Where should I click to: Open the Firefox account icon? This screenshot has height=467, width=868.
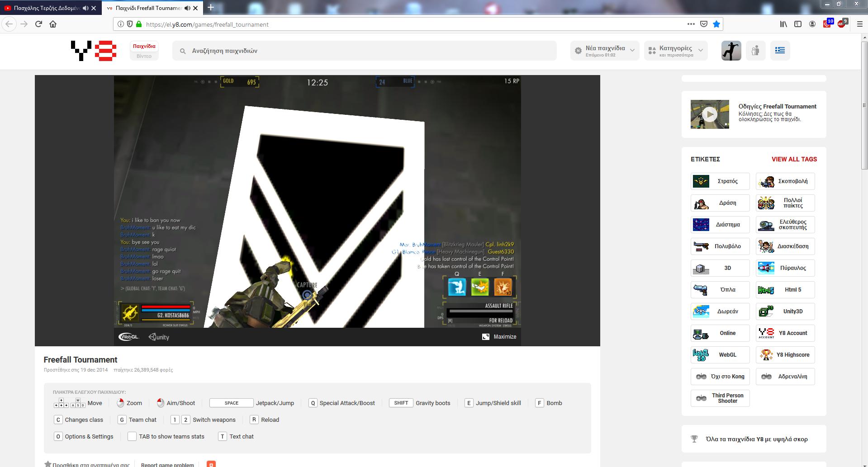click(x=812, y=24)
